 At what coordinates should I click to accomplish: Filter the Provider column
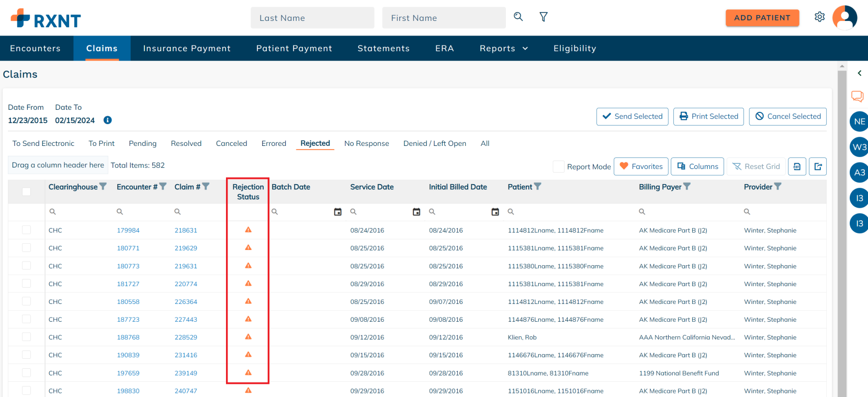(777, 186)
